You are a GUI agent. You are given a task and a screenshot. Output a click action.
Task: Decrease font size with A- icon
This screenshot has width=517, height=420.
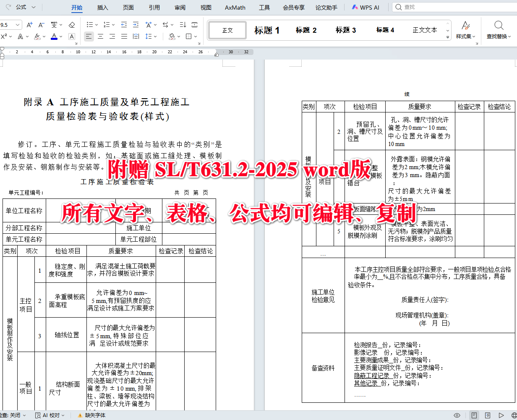tap(41, 25)
